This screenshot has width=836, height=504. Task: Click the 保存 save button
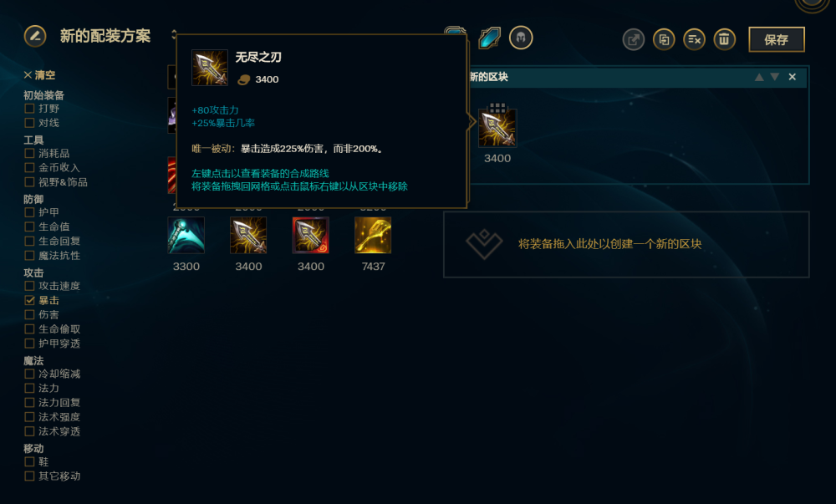point(777,39)
